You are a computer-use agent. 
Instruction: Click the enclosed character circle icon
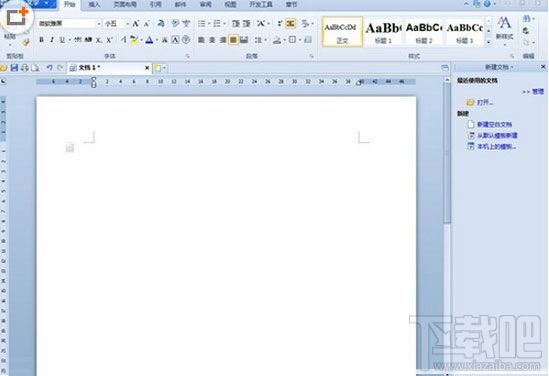click(186, 40)
